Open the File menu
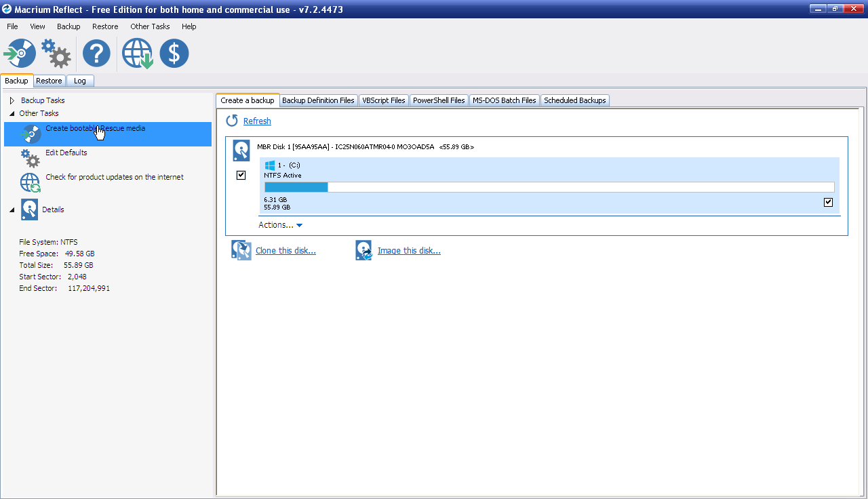Image resolution: width=868 pixels, height=499 pixels. pyautogui.click(x=12, y=26)
